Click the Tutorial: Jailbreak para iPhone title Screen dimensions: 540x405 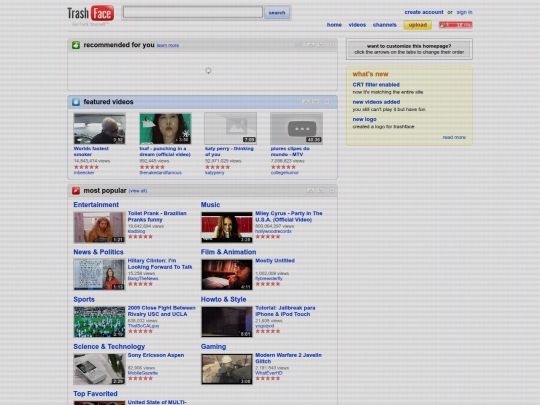[x=285, y=311]
